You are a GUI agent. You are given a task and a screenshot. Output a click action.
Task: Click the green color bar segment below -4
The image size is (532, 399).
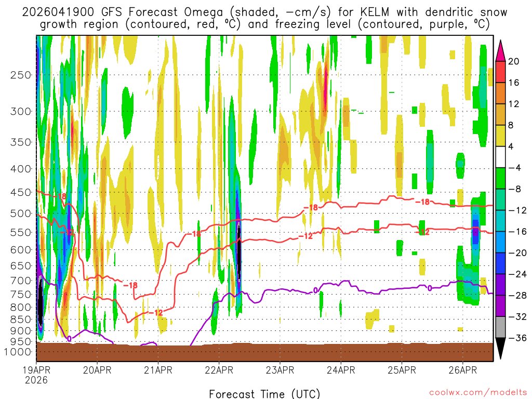pyautogui.click(x=500, y=178)
